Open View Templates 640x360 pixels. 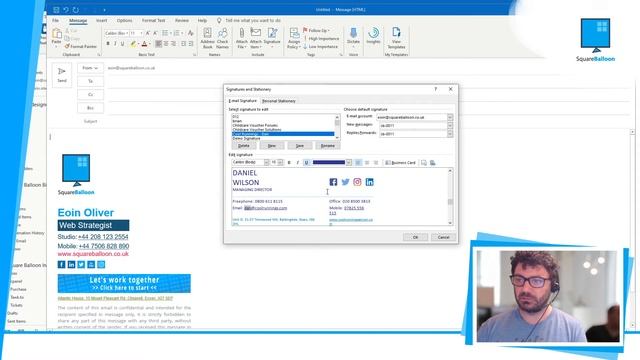(396, 38)
